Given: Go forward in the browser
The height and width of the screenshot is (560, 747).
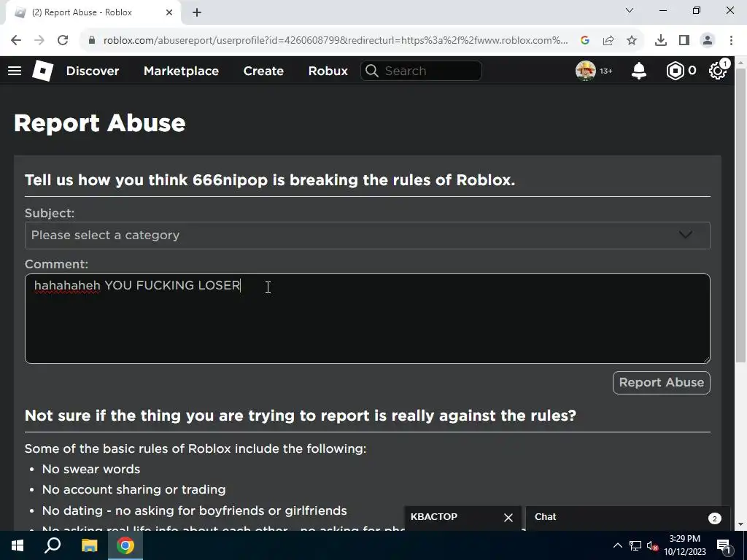Looking at the screenshot, I should click(x=39, y=41).
